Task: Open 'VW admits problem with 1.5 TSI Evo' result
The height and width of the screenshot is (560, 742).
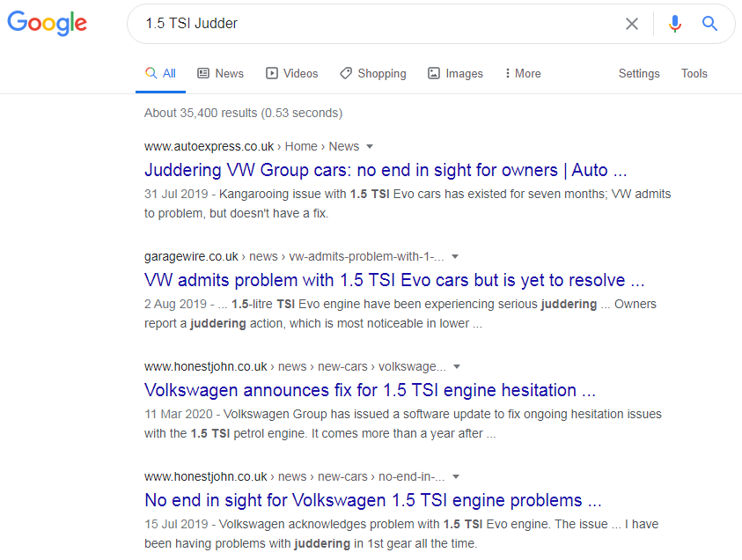Action: click(x=394, y=280)
